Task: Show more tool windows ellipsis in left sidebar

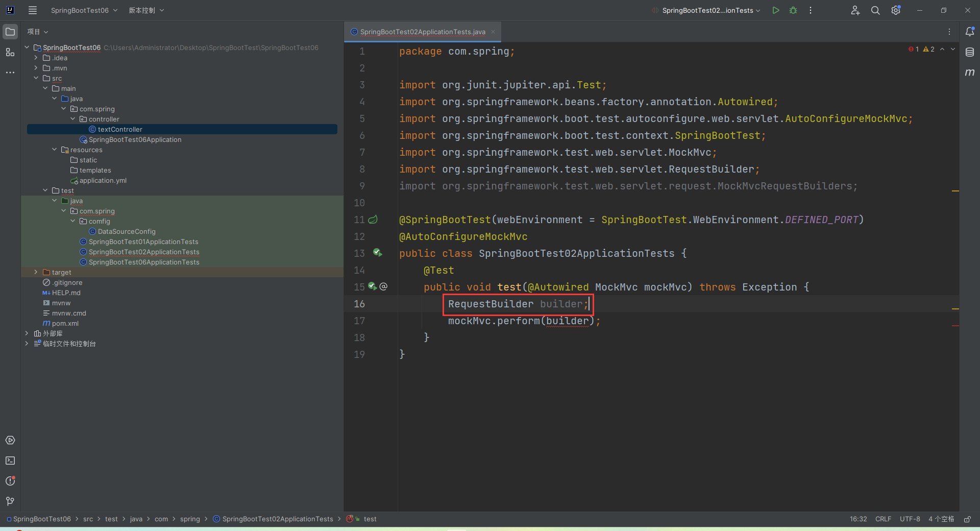Action: click(10, 73)
